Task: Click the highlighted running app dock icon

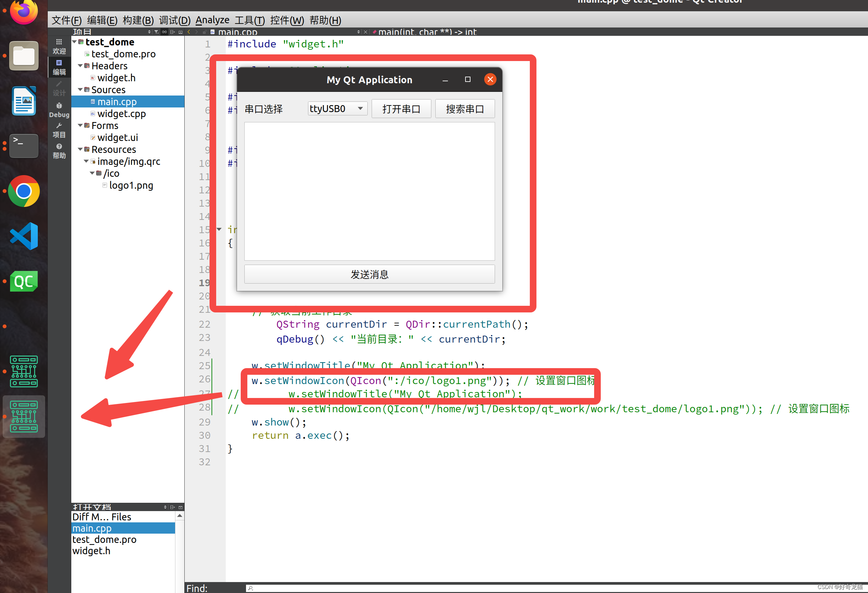Action: click(x=24, y=417)
